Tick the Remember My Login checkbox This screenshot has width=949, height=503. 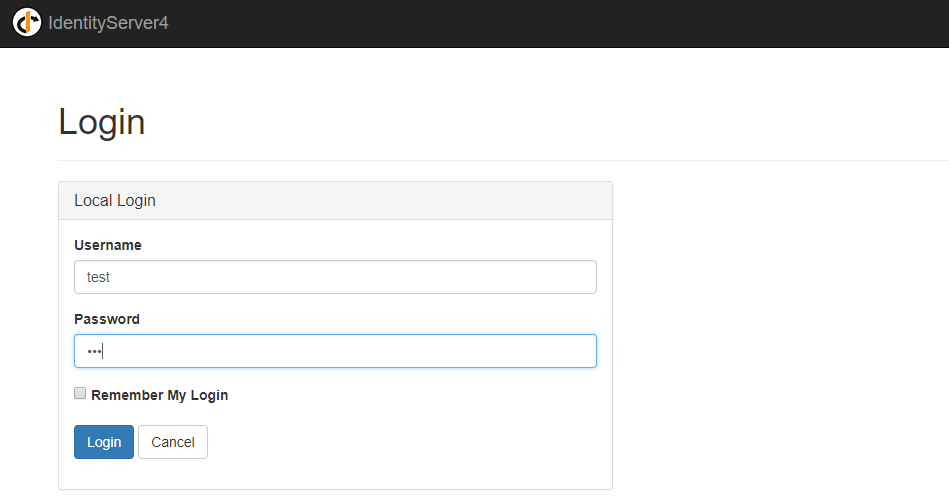[x=80, y=394]
